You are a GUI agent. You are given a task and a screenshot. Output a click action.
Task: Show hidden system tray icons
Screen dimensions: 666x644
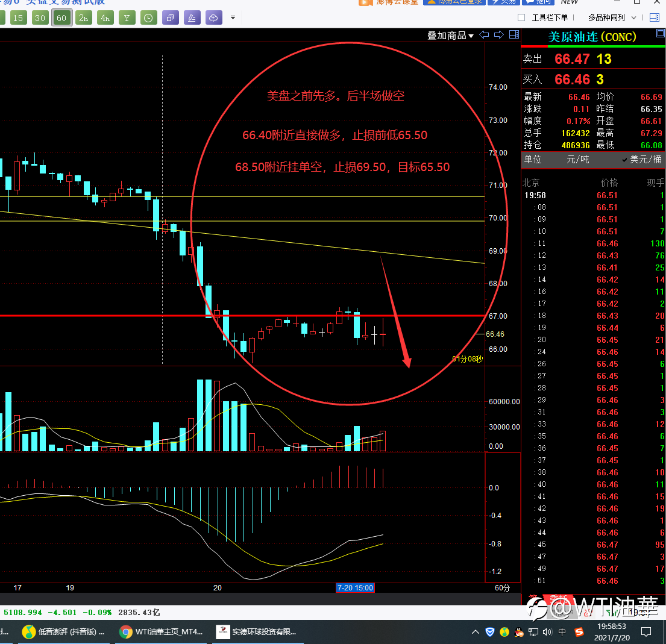tap(476, 632)
